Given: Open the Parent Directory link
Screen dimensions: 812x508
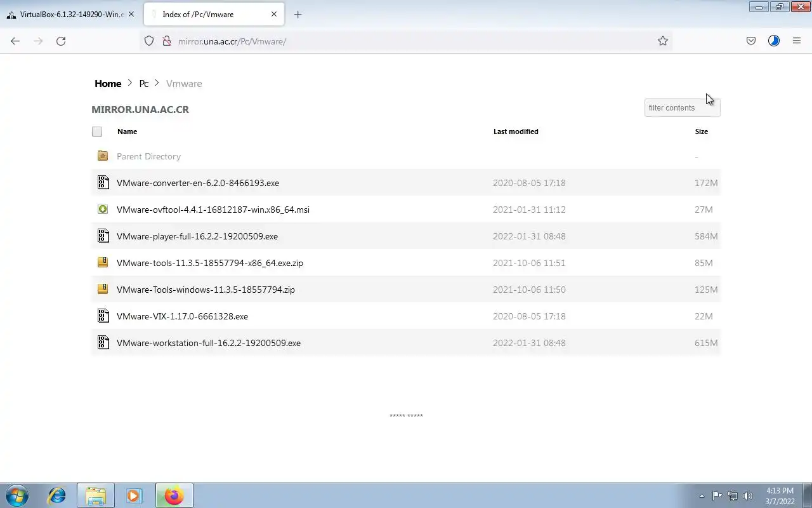Looking at the screenshot, I should coord(148,156).
